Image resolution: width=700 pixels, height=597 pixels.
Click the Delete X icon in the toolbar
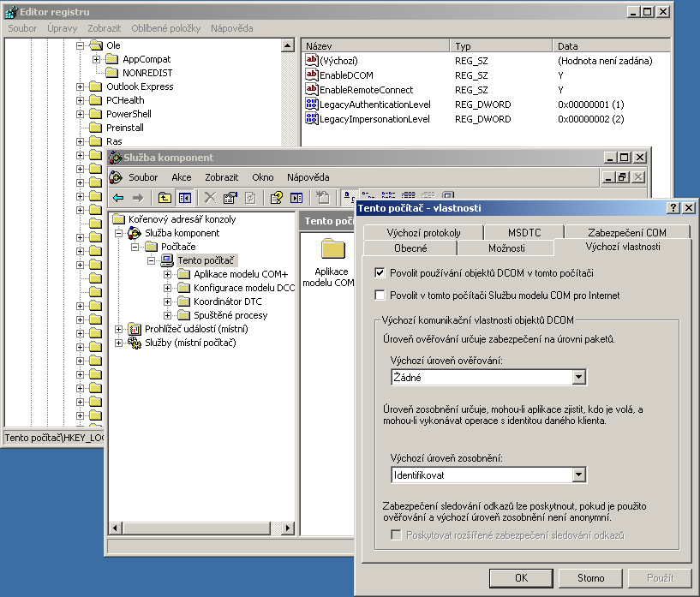[210, 198]
